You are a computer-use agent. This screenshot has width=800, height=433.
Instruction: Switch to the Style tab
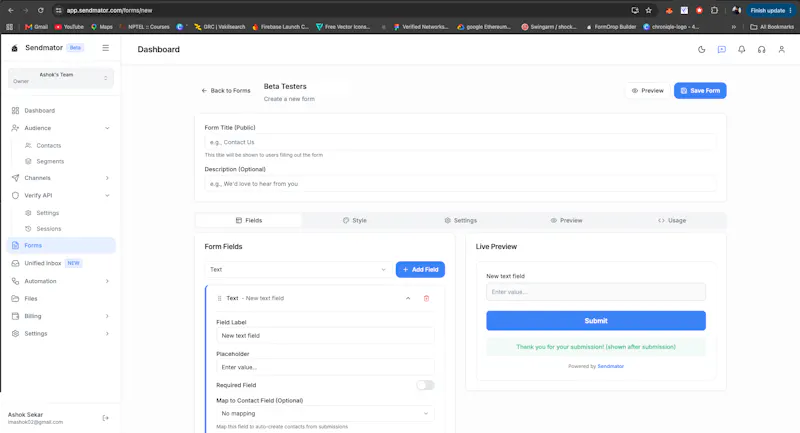coord(355,220)
